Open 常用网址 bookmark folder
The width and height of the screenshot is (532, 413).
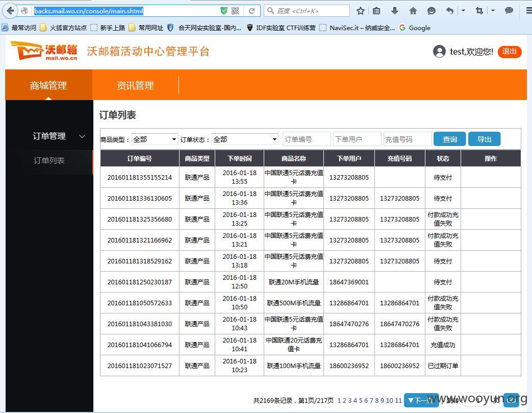coord(146,28)
